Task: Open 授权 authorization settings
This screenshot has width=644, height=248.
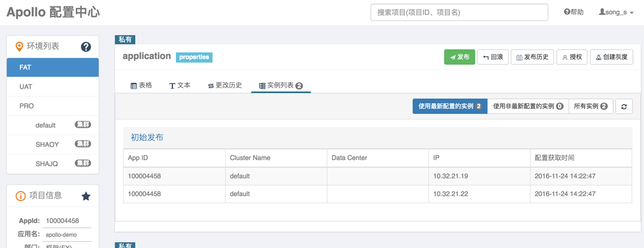Action: 572,57
